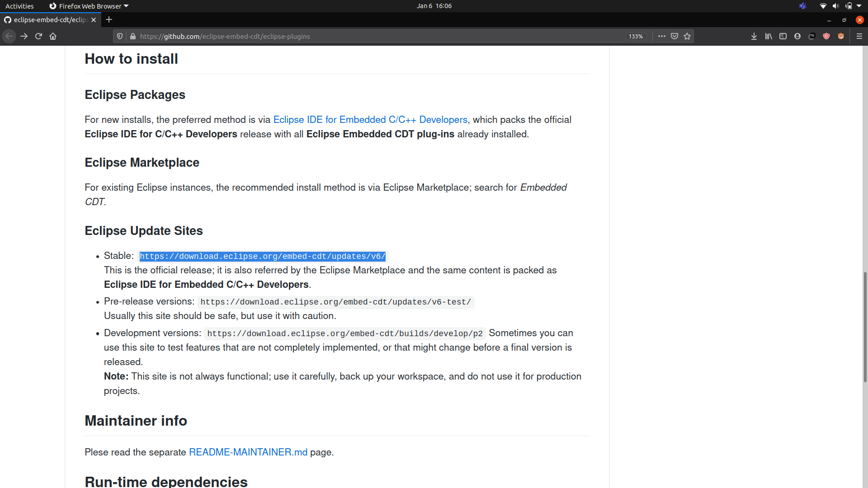Reset the 133% zoom level indicator
868x488 pixels.
pos(635,36)
